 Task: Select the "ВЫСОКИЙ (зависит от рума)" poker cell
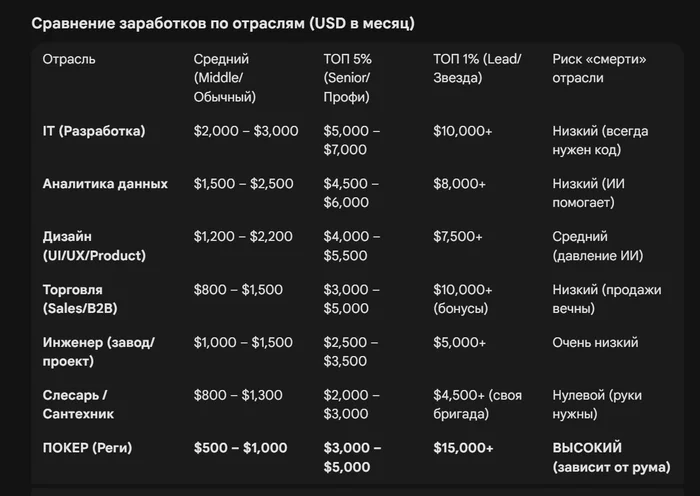coord(611,457)
